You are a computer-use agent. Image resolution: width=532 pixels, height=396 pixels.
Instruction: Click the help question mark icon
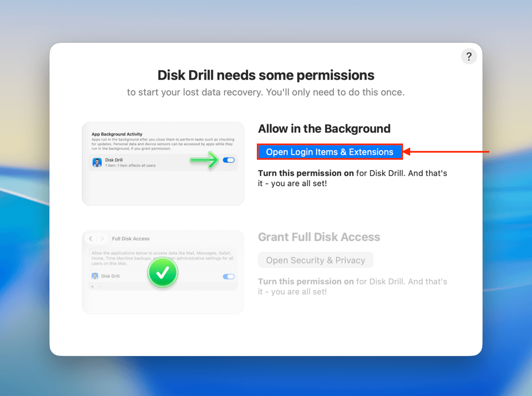[x=469, y=56]
